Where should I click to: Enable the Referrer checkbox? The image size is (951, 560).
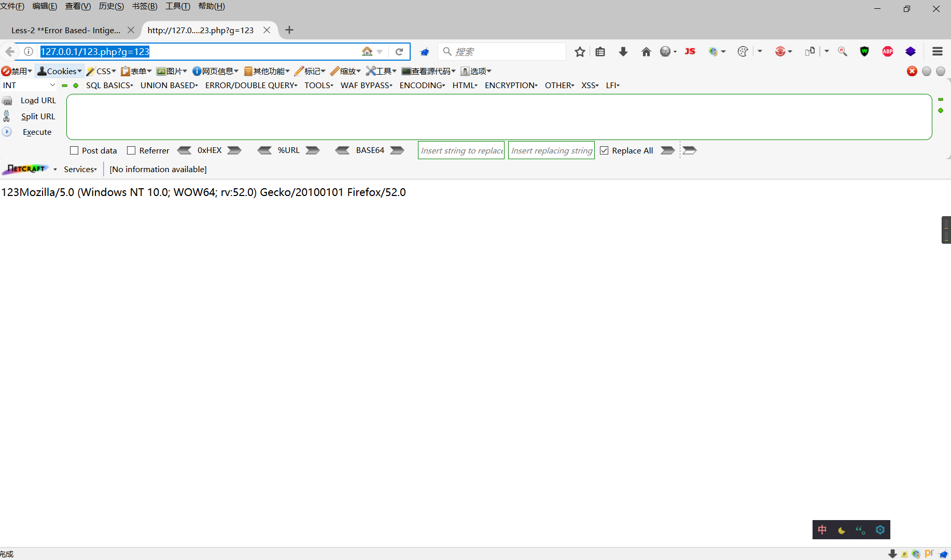(x=131, y=150)
